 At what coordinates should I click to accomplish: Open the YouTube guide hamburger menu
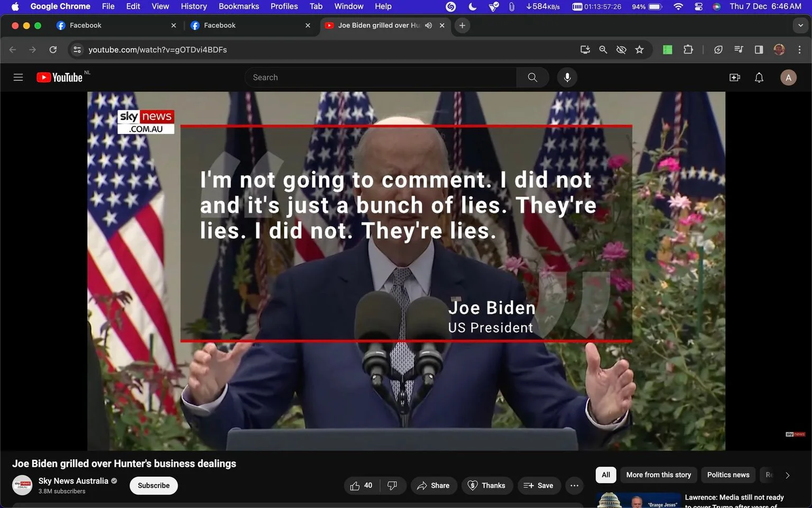click(x=18, y=77)
